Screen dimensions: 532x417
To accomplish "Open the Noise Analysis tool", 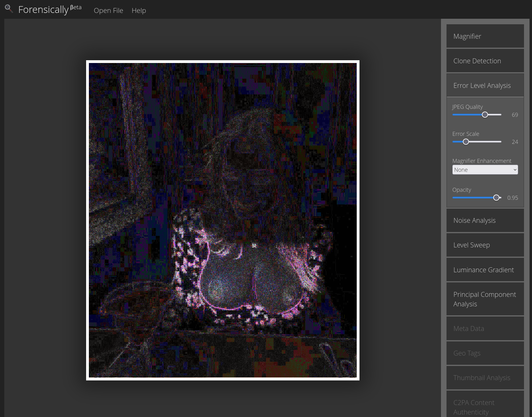I will (x=485, y=220).
